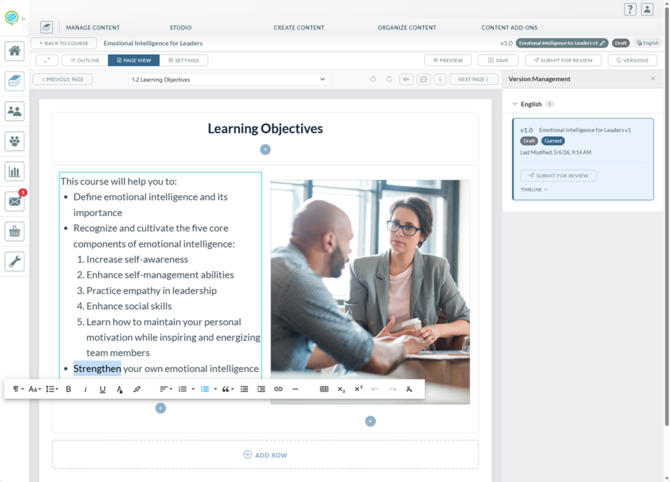670x482 pixels.
Task: Open the comments speech bubble icon
Action: (423, 79)
